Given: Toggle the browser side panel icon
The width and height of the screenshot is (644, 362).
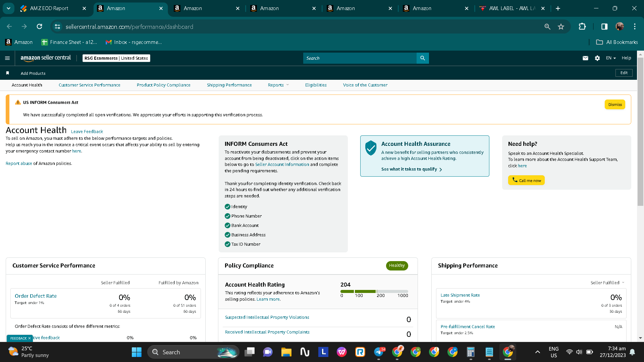Looking at the screenshot, I should click(x=604, y=26).
